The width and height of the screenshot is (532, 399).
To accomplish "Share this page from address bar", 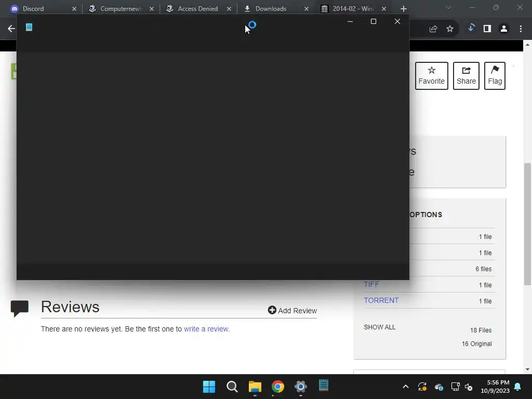I will (433, 29).
